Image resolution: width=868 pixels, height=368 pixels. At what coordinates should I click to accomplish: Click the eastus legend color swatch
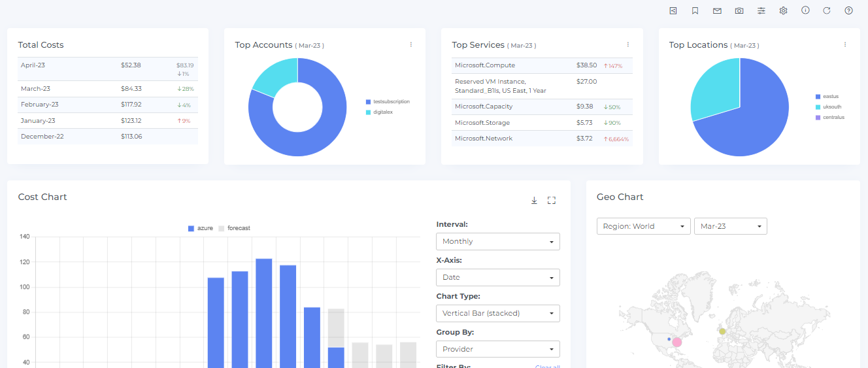coord(818,97)
